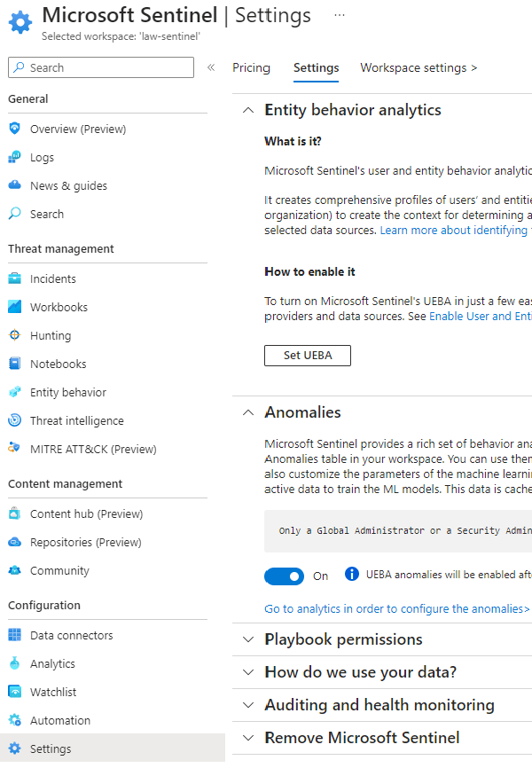Turn off the Anomalies toggle switch
This screenshot has width=532, height=768.
(284, 576)
